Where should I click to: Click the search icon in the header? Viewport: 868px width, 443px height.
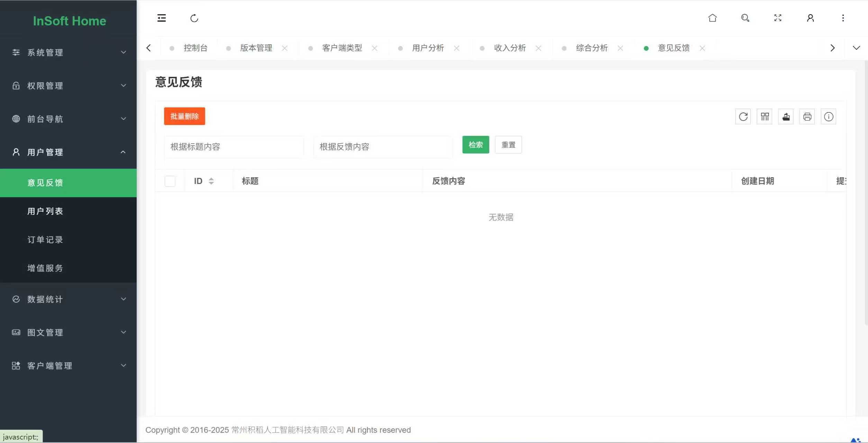click(745, 18)
